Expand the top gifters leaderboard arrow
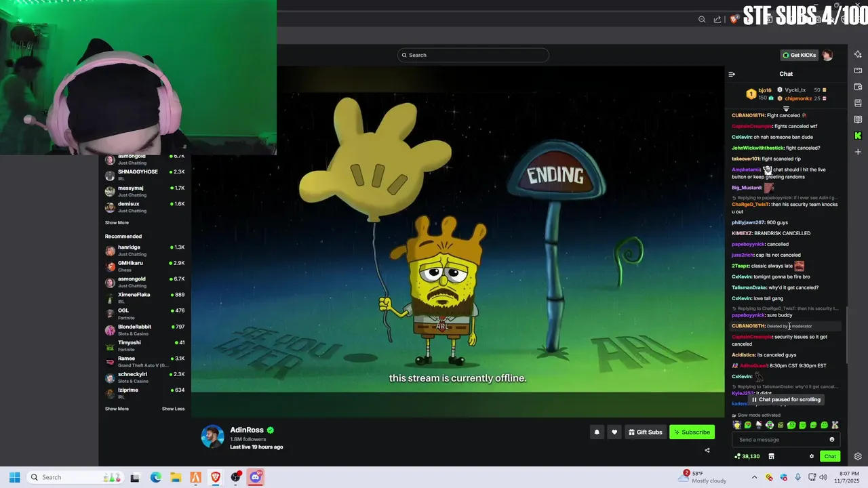868x488 pixels. (x=786, y=108)
